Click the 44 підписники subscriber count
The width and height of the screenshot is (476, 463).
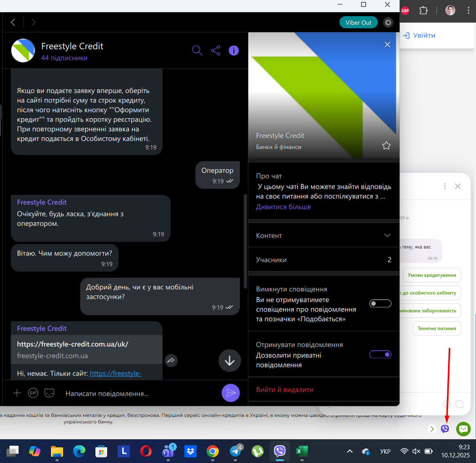click(64, 58)
